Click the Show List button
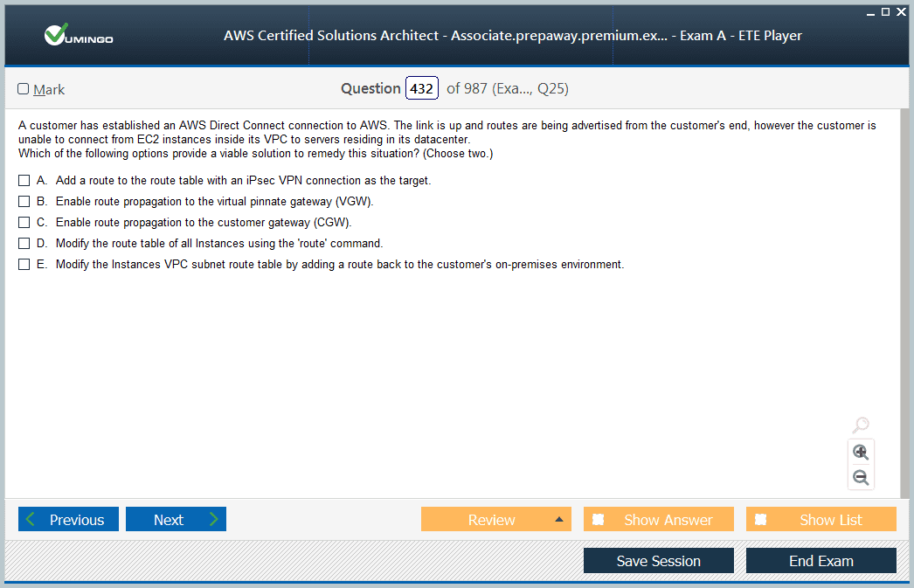This screenshot has height=588, width=914. [821, 519]
